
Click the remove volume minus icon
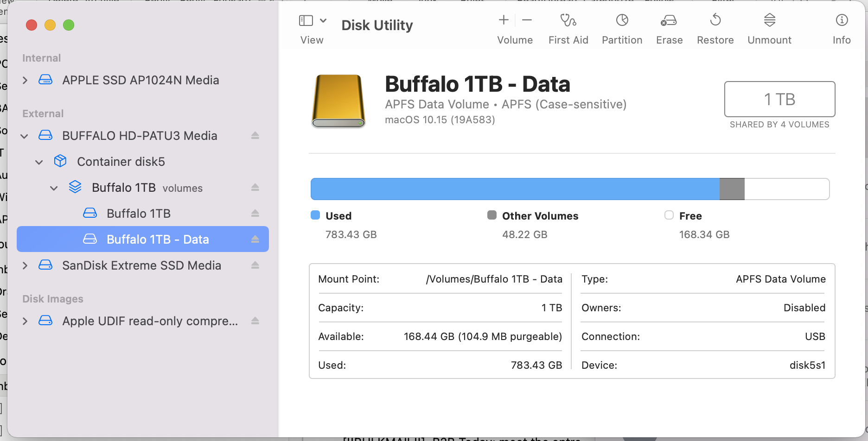[527, 20]
